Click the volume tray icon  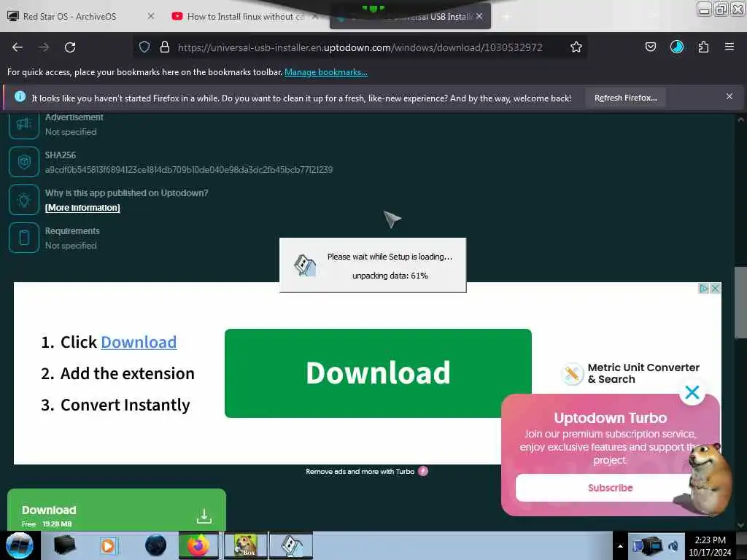pyautogui.click(x=673, y=546)
